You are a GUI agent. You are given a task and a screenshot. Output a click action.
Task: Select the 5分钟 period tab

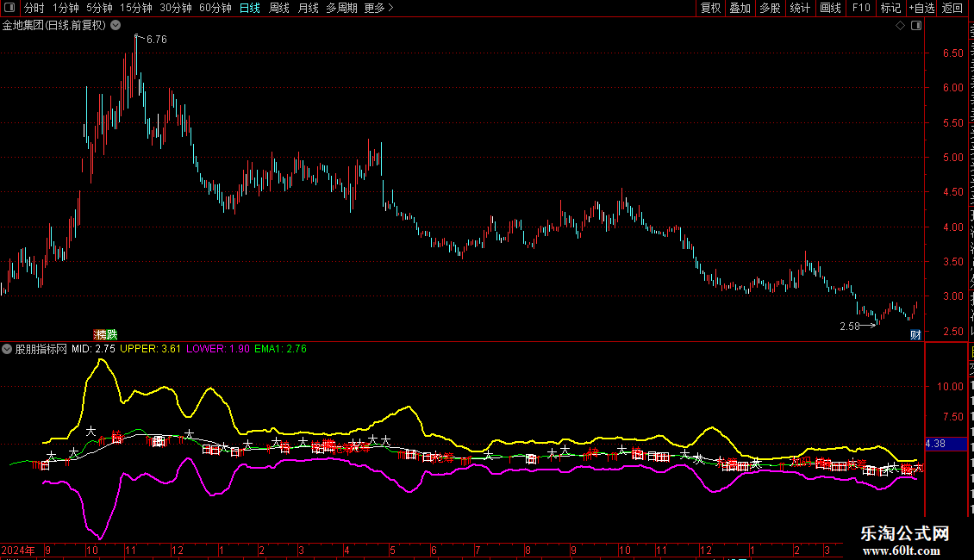pos(99,8)
